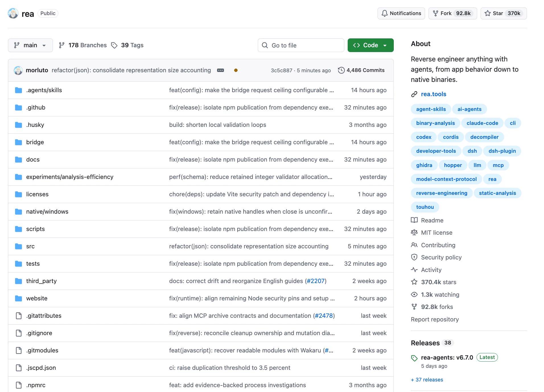Open 4,486 Commits history
544x392 pixels.
pyautogui.click(x=361, y=70)
